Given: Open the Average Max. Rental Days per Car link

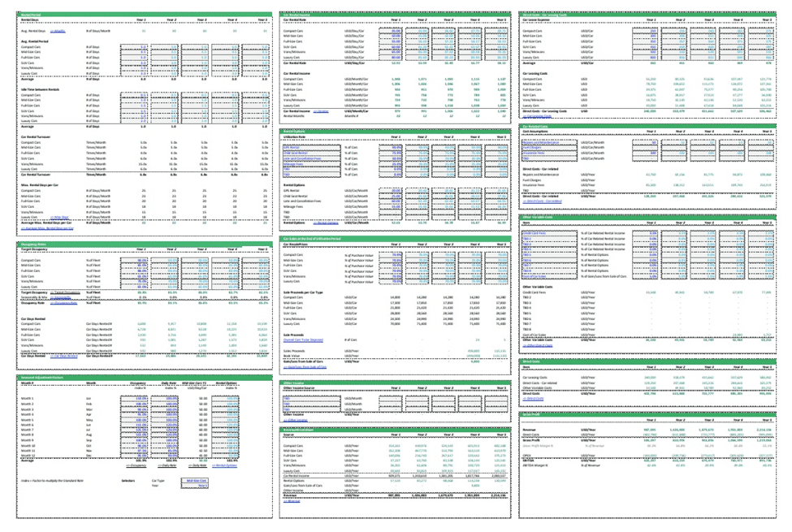Looking at the screenshot, I should (47, 228).
